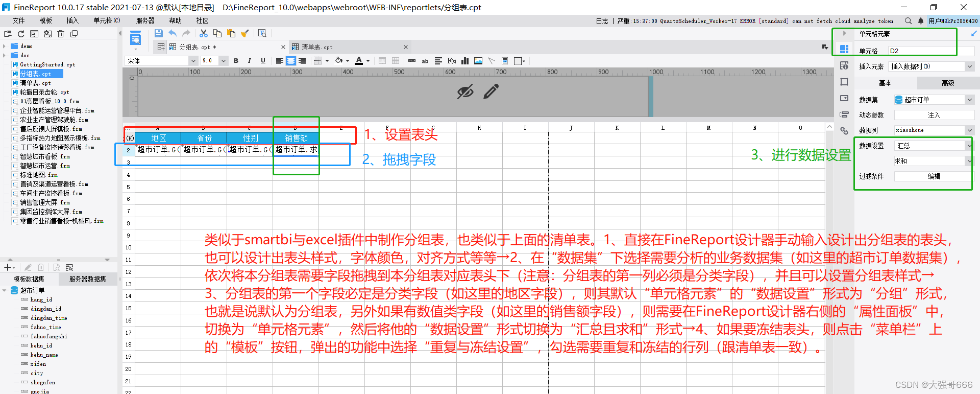Open the 模板 menu
The height and width of the screenshot is (394, 980).
click(46, 20)
